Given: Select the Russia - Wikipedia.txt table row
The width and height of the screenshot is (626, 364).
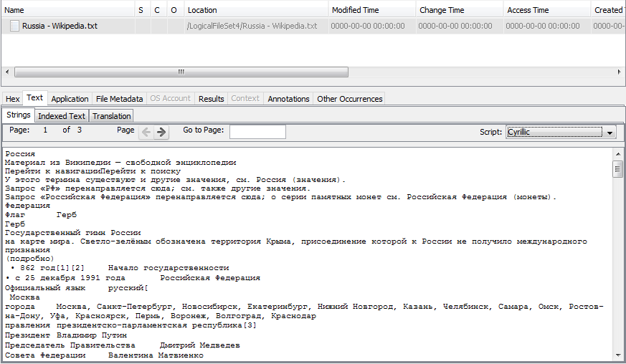Looking at the screenshot, I should pyautogui.click(x=215, y=26).
